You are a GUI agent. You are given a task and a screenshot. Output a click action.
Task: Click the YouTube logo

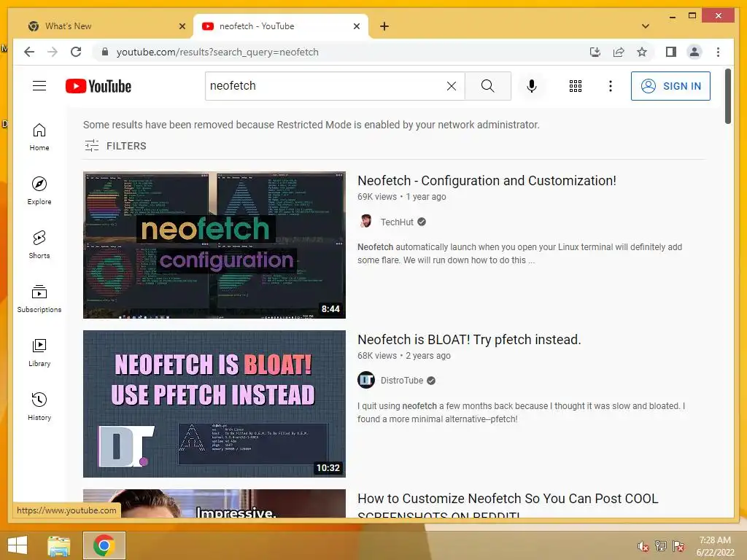pos(98,86)
